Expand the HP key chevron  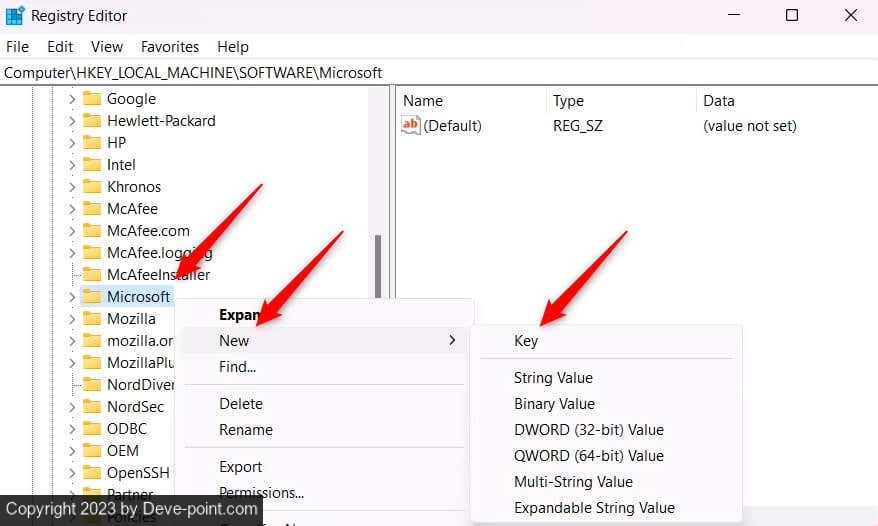[x=71, y=143]
